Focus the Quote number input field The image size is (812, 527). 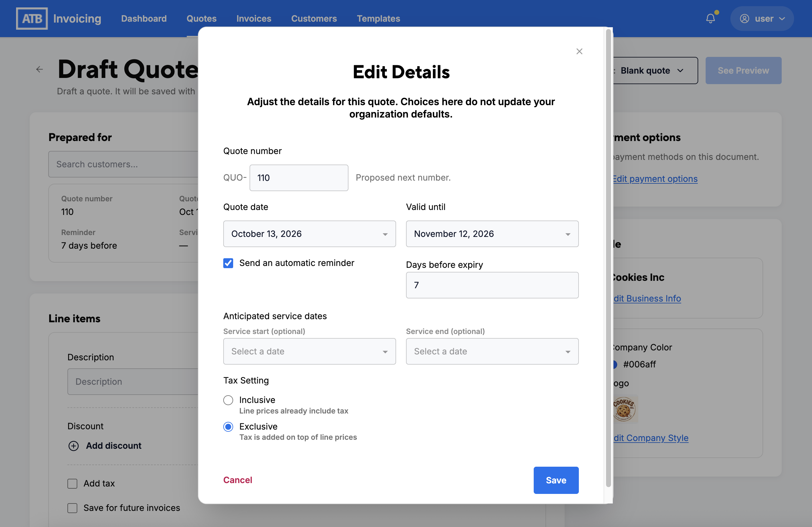point(298,178)
